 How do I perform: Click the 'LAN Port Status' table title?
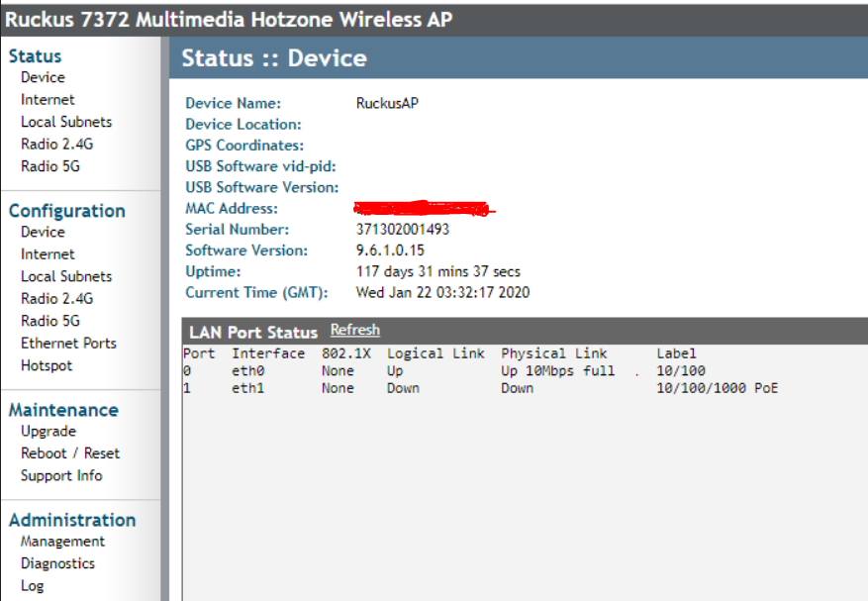tap(253, 333)
